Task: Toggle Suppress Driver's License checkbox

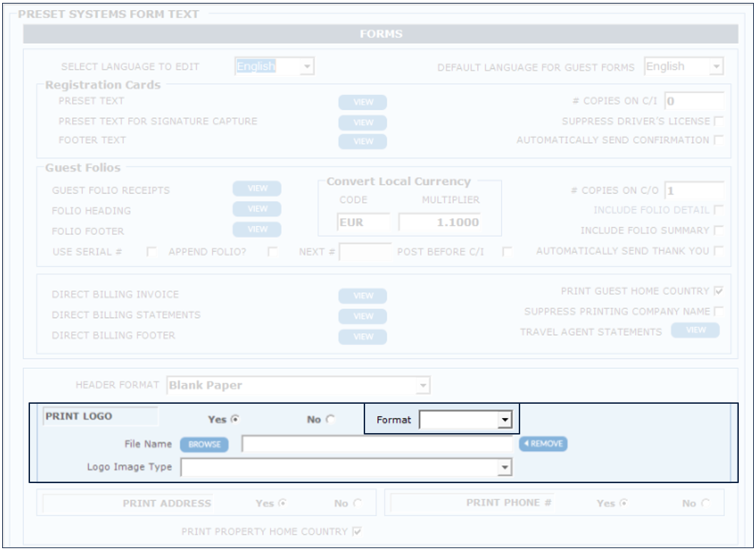Action: click(x=718, y=121)
